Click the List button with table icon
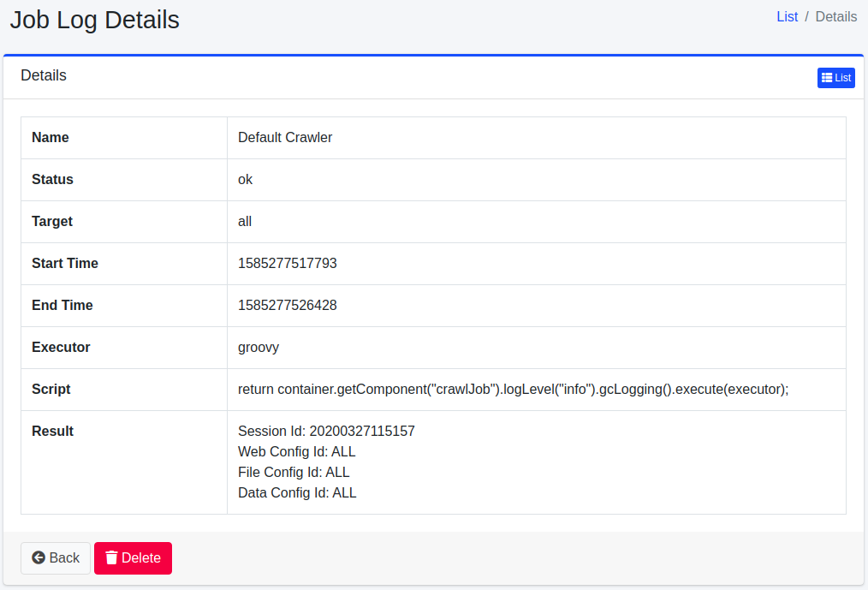This screenshot has height=590, width=868. click(x=835, y=78)
